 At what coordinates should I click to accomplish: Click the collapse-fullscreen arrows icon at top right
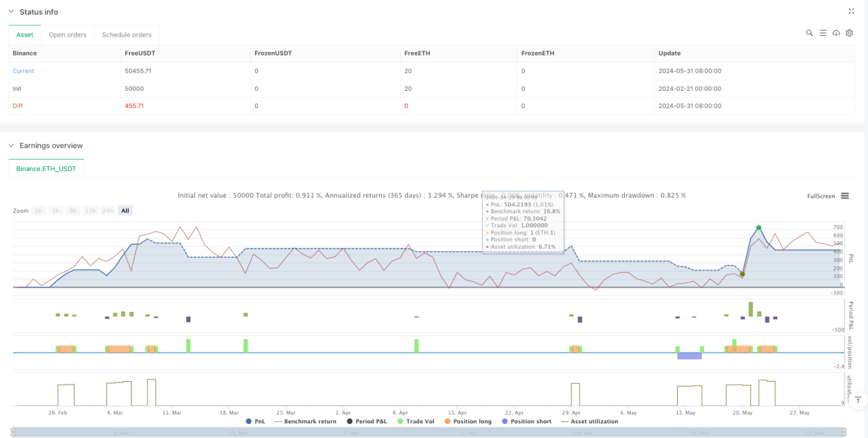click(x=851, y=11)
